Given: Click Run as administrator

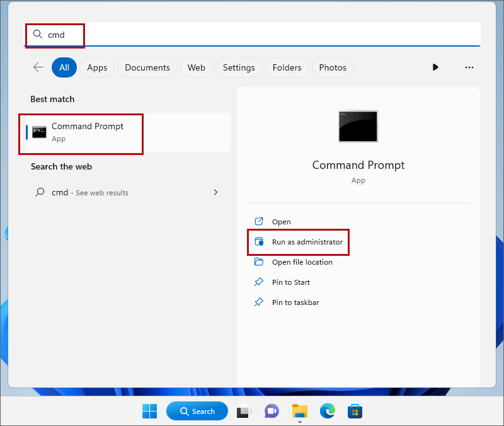Looking at the screenshot, I should 307,242.
